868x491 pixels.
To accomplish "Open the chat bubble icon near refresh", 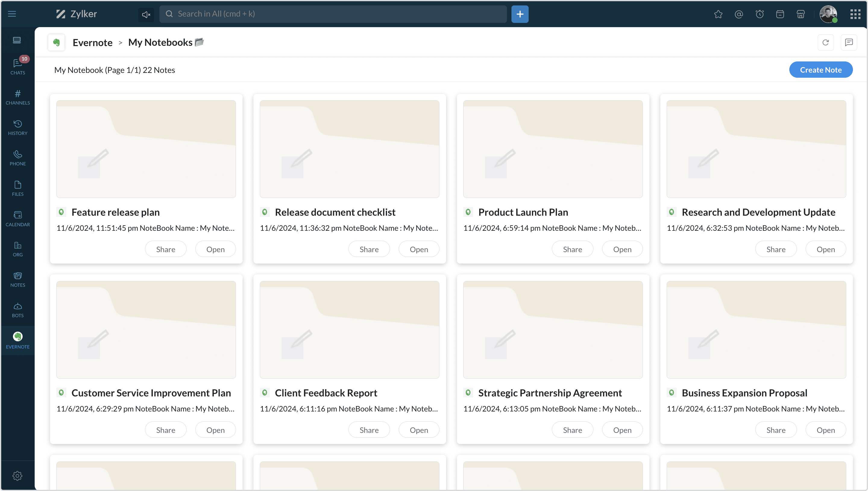I will click(848, 42).
